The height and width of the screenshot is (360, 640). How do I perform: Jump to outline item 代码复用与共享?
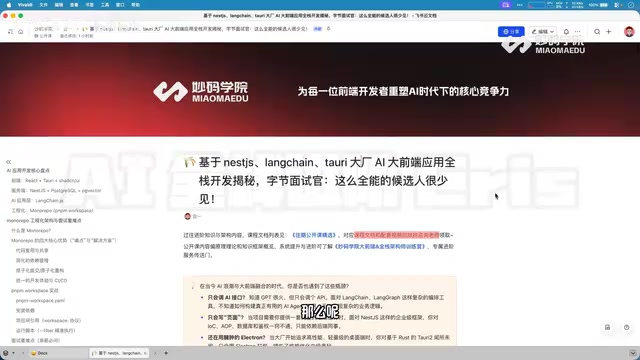pyautogui.click(x=32, y=251)
